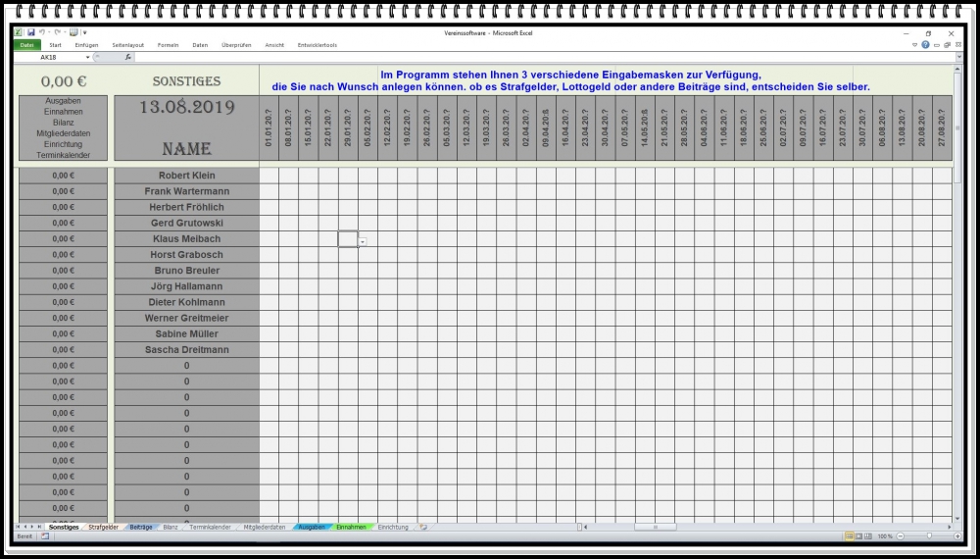Click the Terminkalender navigation link

pyautogui.click(x=64, y=155)
